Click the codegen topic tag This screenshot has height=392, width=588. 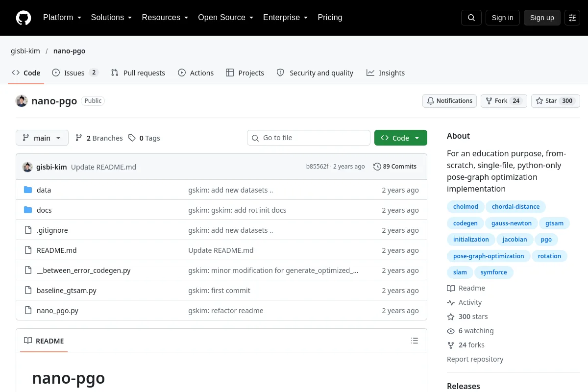[465, 223]
